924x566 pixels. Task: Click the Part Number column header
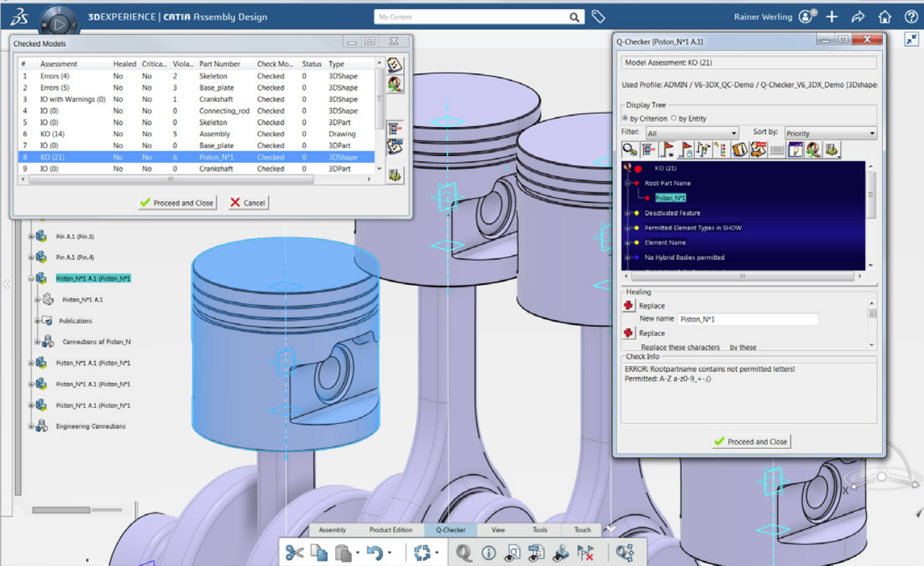coord(224,64)
